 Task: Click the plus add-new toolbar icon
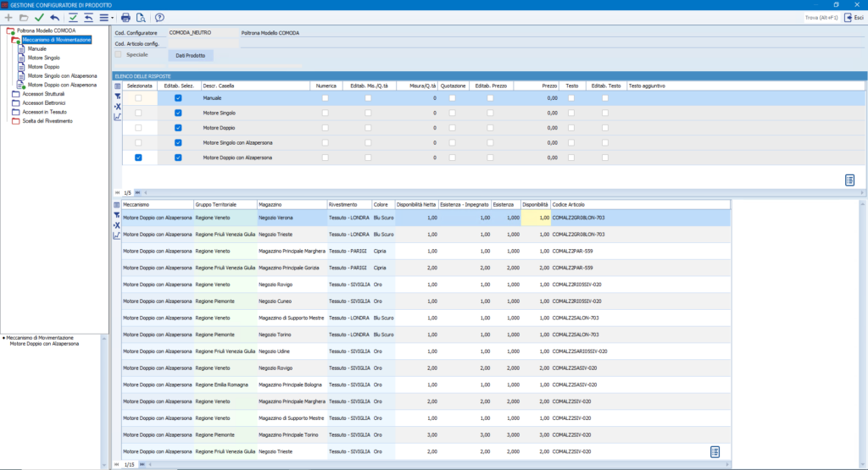[x=8, y=18]
